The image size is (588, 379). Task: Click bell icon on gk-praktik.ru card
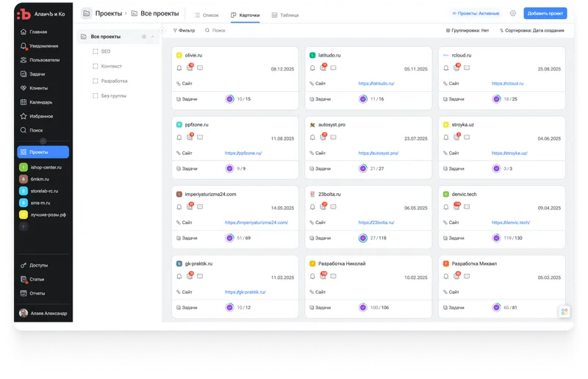pyautogui.click(x=179, y=276)
